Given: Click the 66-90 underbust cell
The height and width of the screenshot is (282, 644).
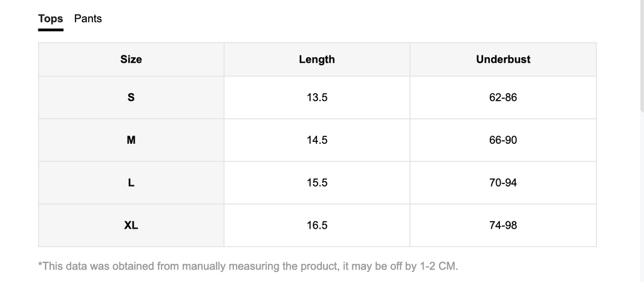Looking at the screenshot, I should [x=503, y=140].
